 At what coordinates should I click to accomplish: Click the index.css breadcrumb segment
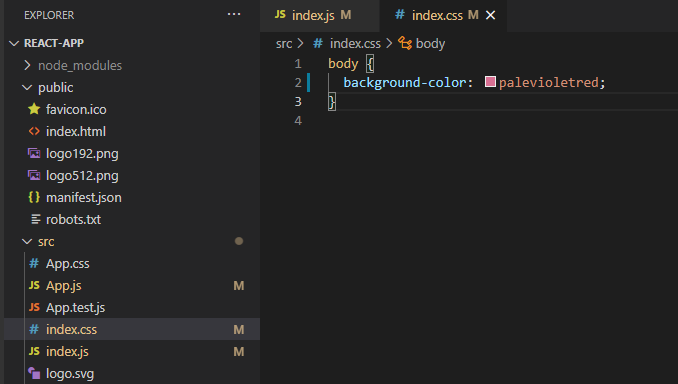(355, 44)
